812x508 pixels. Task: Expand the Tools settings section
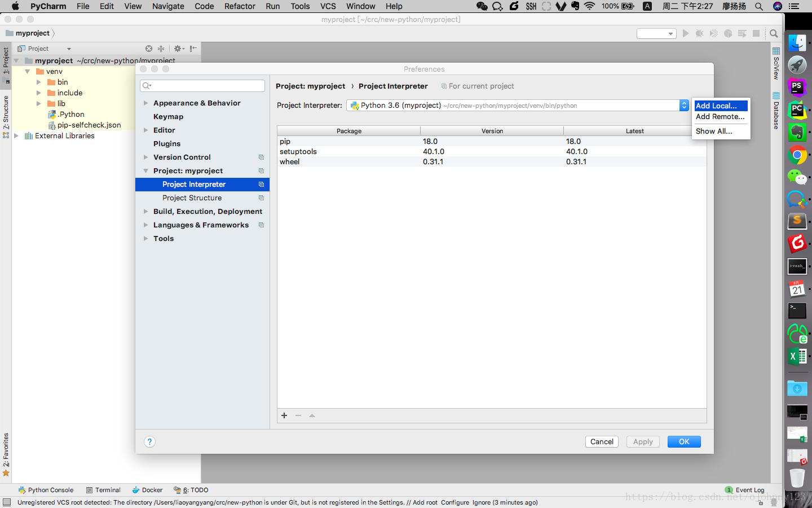click(x=146, y=239)
